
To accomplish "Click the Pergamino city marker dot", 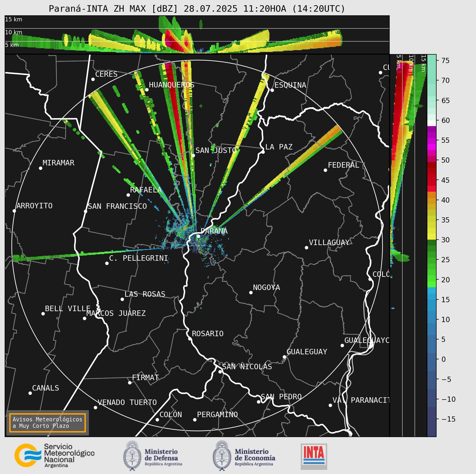I will tap(195, 420).
